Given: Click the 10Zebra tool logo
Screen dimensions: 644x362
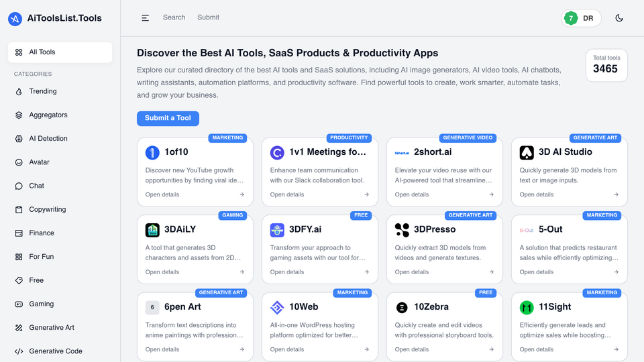Looking at the screenshot, I should pyautogui.click(x=402, y=308).
